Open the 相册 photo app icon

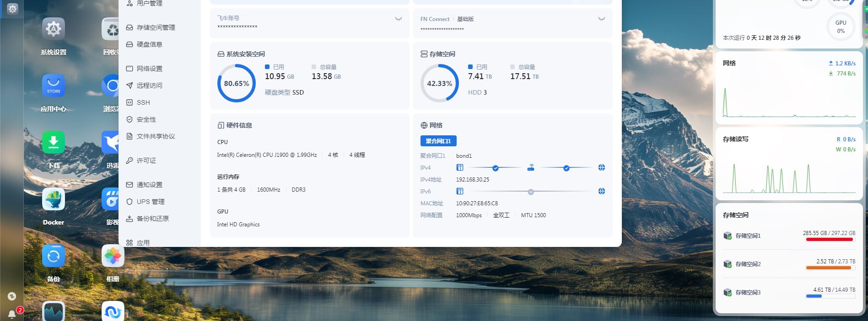113,256
